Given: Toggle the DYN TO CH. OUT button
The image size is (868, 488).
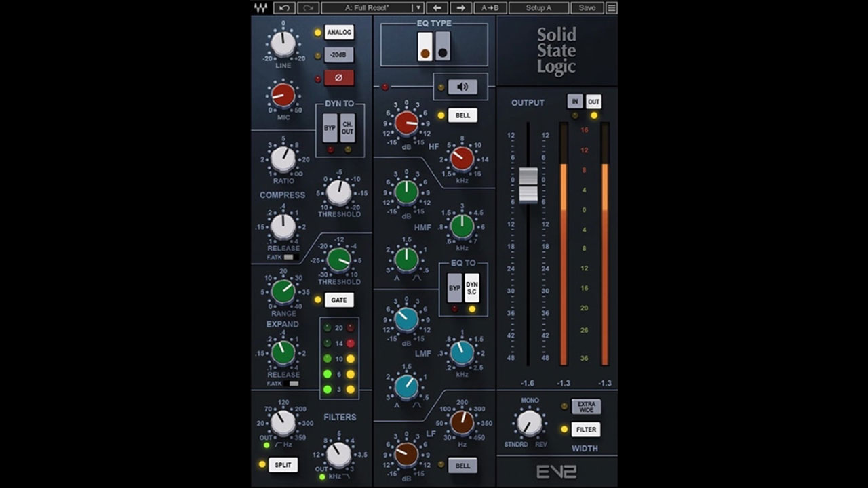Looking at the screenshot, I should (347, 128).
